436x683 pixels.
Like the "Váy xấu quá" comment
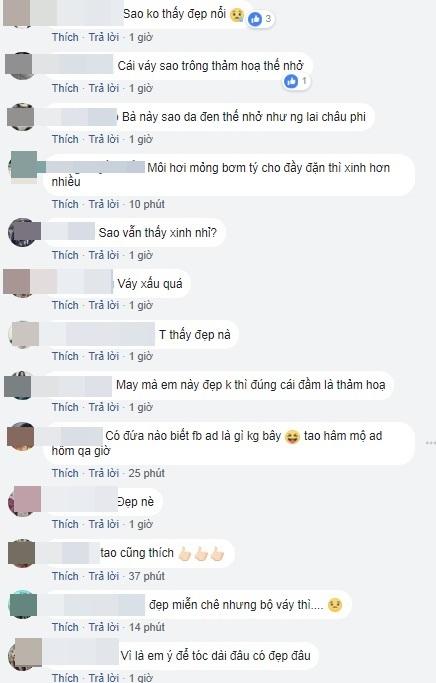[x=65, y=305]
